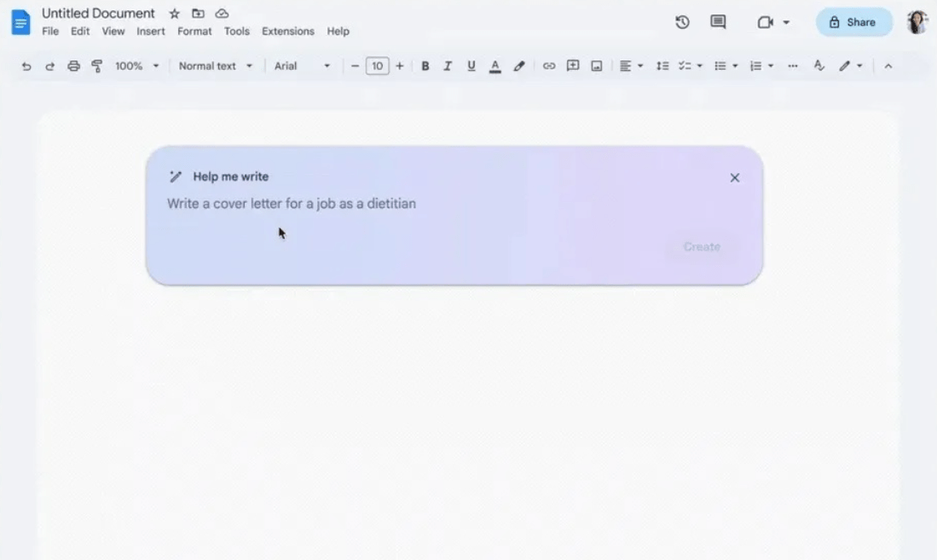Viewport: 937px width, 560px height.
Task: Insert a link using toolbar icon
Action: click(549, 66)
